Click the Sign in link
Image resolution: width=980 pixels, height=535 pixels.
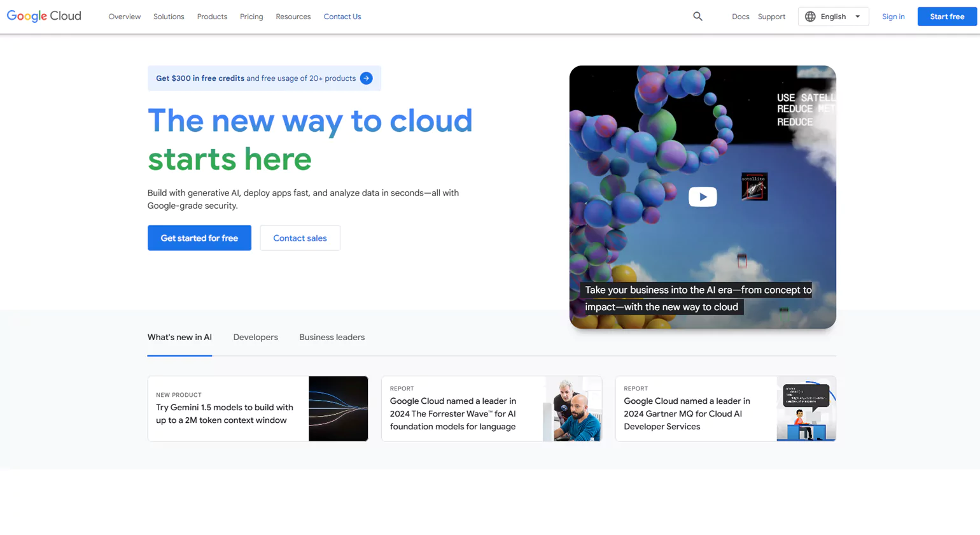893,16
